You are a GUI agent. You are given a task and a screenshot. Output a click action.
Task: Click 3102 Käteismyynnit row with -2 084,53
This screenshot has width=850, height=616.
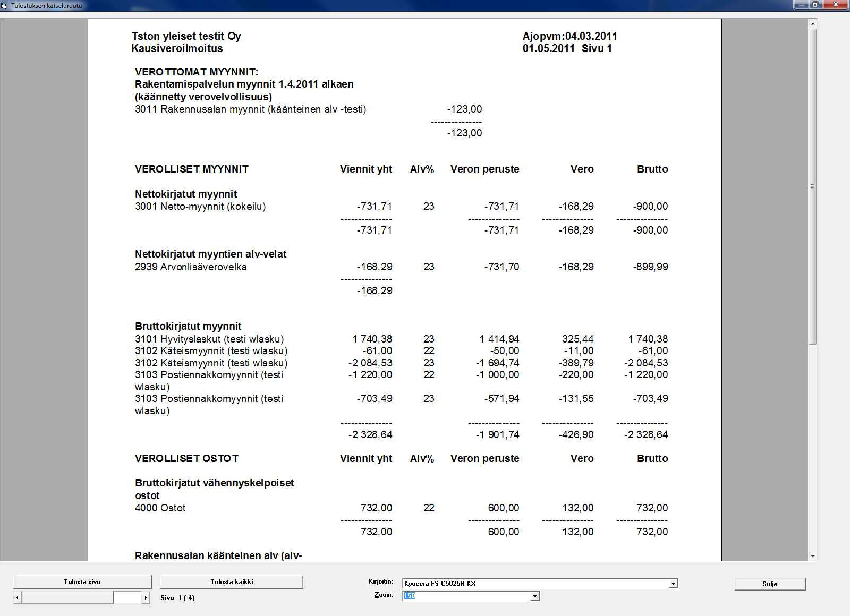coord(402,363)
